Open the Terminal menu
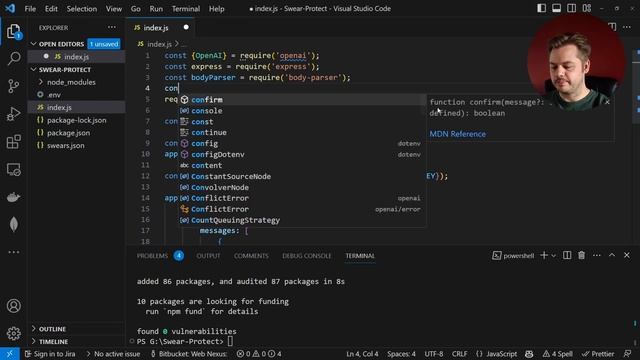The height and width of the screenshot is (360, 640). tap(186, 9)
